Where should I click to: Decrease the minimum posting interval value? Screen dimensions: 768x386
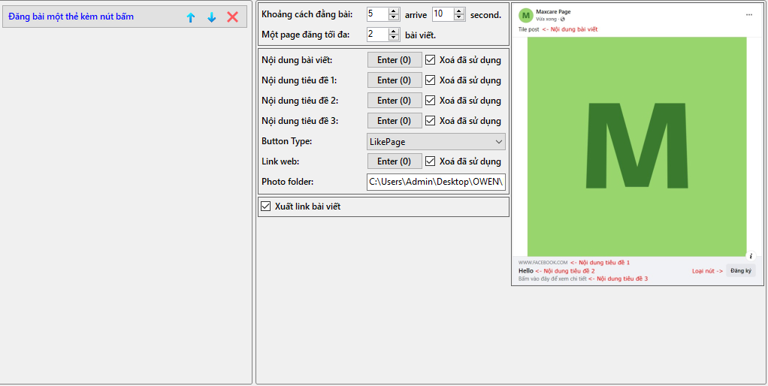click(394, 18)
